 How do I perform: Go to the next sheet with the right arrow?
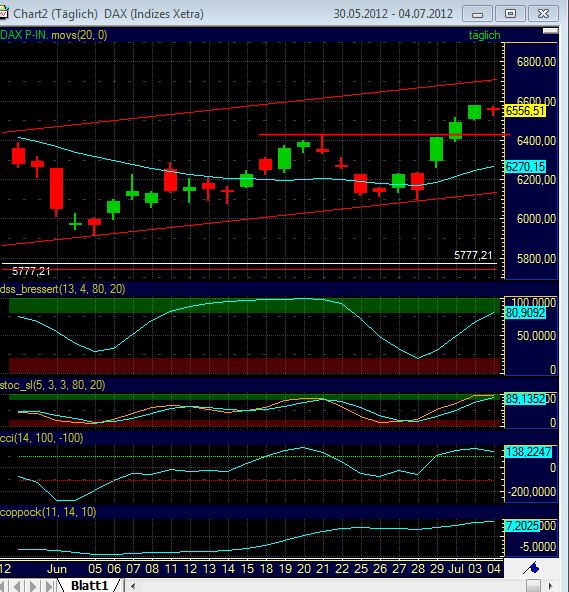(33, 586)
